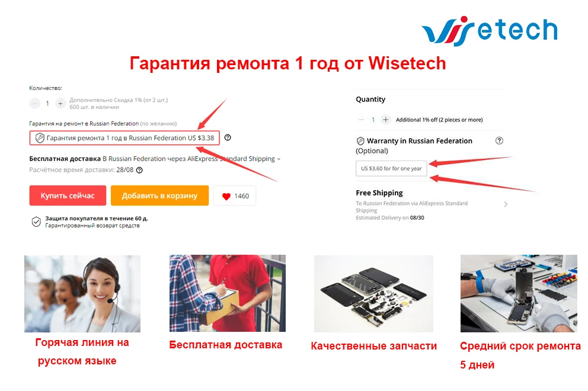The width and height of the screenshot is (588, 391).
Task: Add to wishlist with the 1460 heart
Action: 235,196
